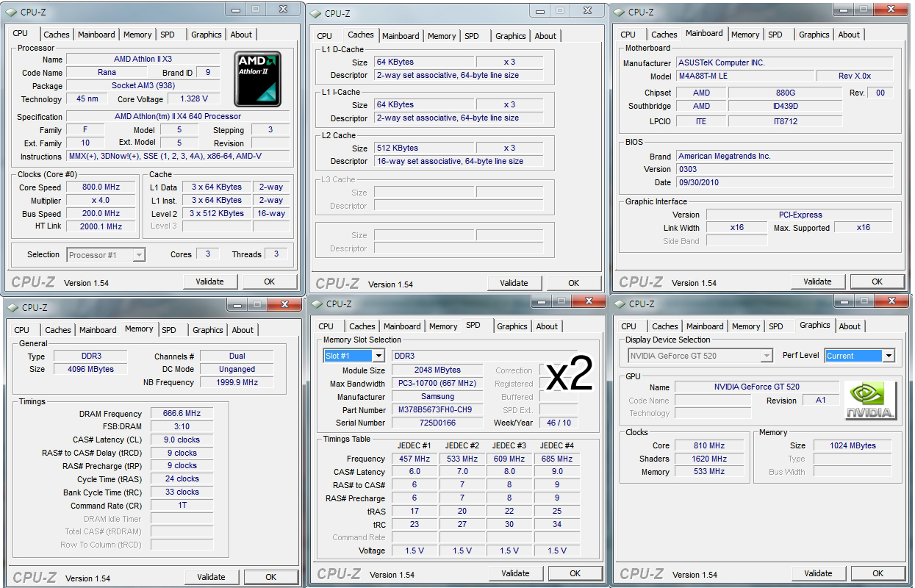Switch to About tab in the Memory window
The image size is (915, 588).
point(243,330)
